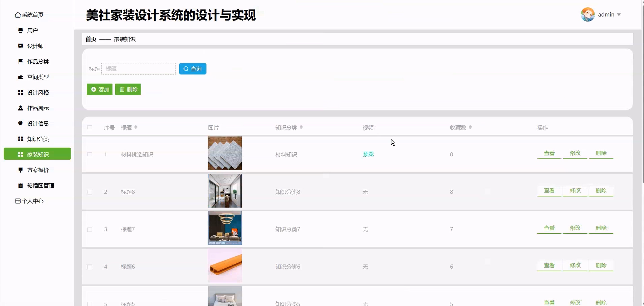Go to 知识分类 in the sidebar
The image size is (644, 306).
click(x=38, y=139)
